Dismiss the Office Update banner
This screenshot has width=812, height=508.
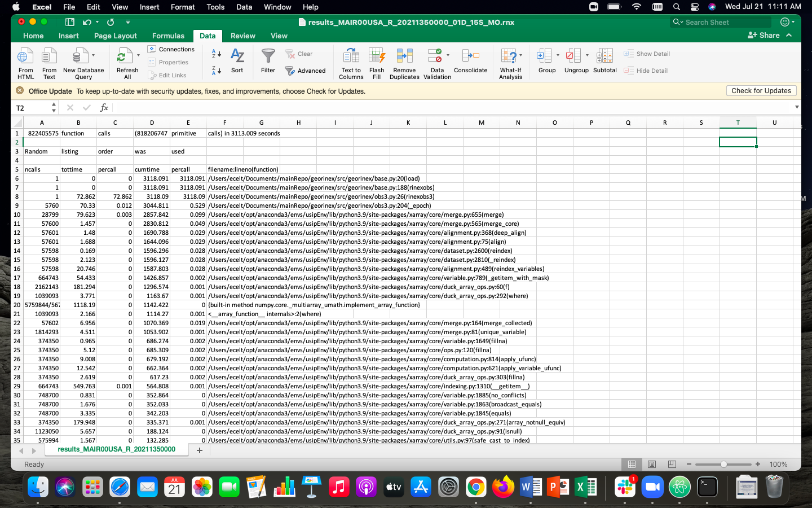(20, 91)
